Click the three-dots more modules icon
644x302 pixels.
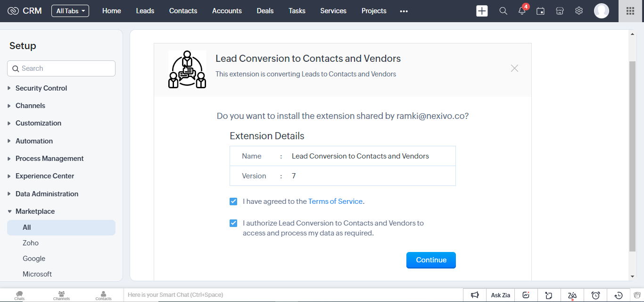click(404, 11)
